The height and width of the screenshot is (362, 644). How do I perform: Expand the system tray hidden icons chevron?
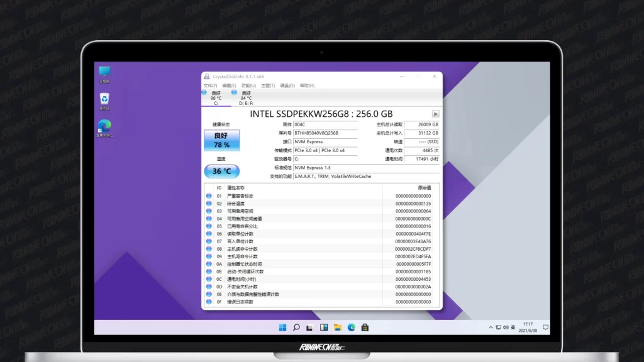[x=491, y=327]
